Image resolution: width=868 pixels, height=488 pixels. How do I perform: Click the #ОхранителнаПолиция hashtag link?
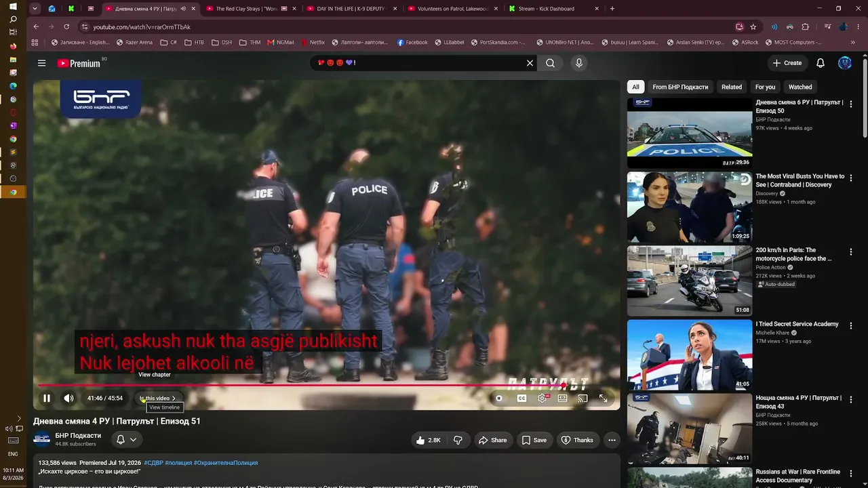[226, 463]
